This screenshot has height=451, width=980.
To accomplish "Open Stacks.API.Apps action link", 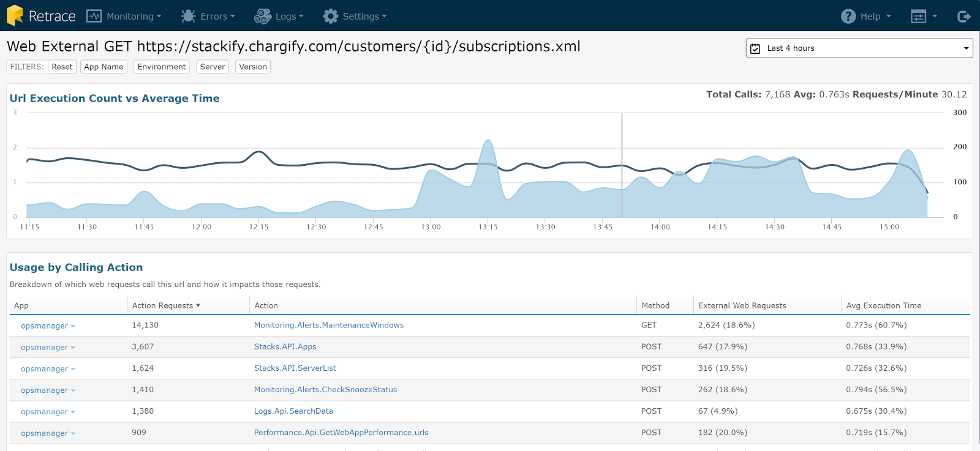I will pyautogui.click(x=285, y=346).
